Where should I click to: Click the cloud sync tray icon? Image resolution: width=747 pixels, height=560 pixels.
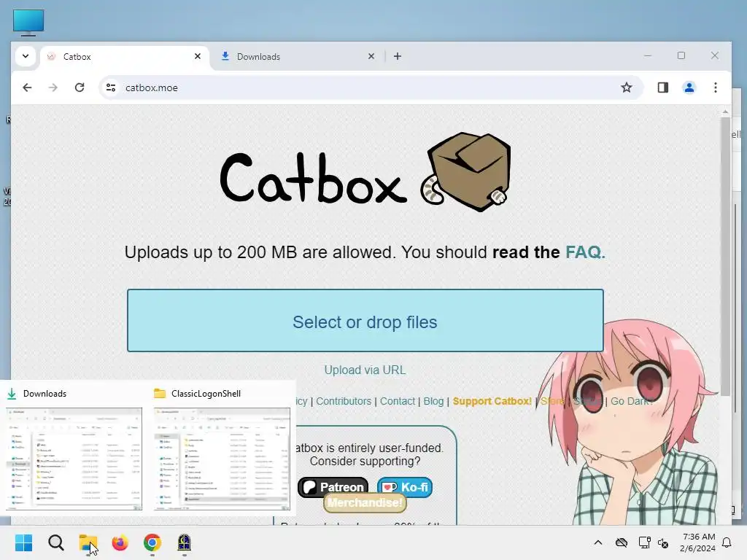[622, 542]
